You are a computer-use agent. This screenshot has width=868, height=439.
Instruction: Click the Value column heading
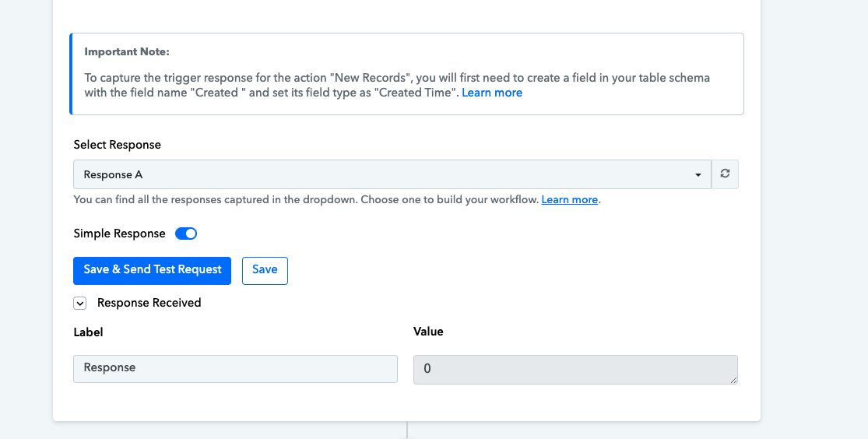tap(428, 332)
